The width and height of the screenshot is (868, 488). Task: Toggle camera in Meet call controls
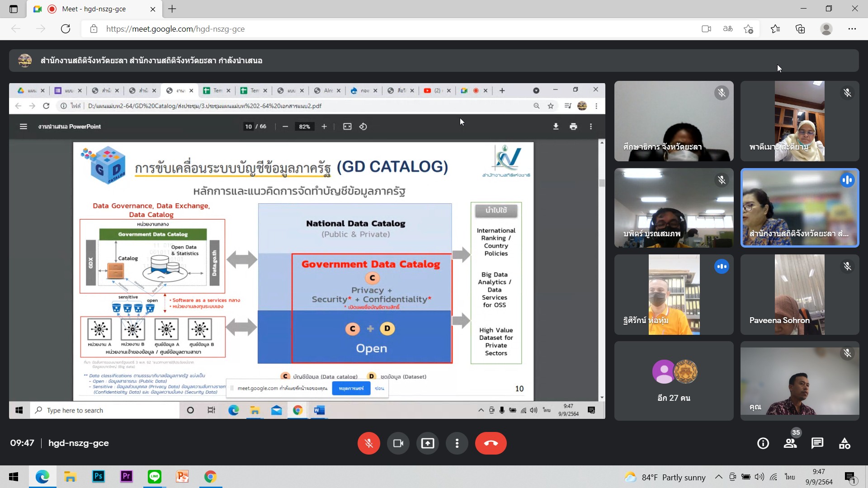[398, 443]
